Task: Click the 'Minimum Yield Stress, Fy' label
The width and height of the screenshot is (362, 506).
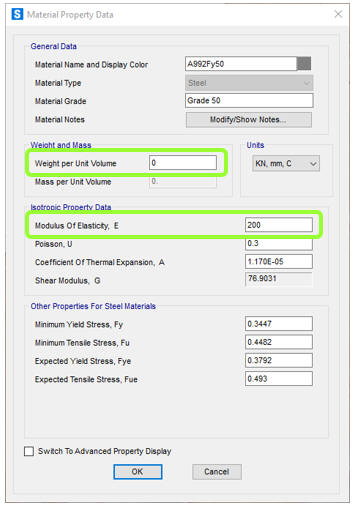Action: pyautogui.click(x=79, y=325)
